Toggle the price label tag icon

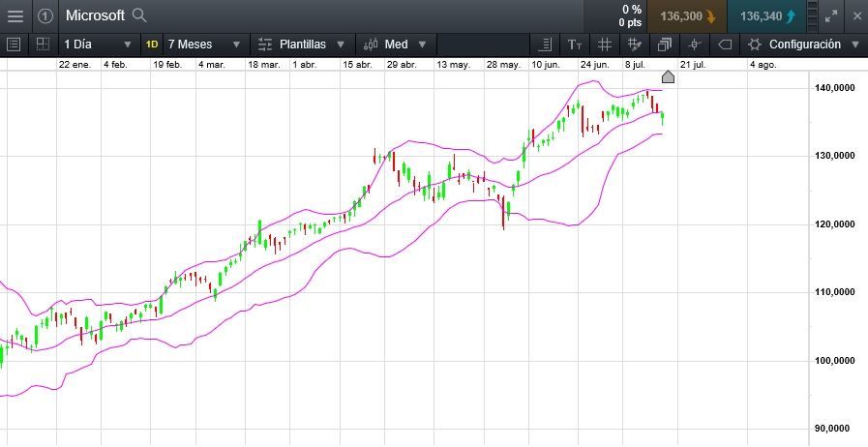tap(725, 45)
